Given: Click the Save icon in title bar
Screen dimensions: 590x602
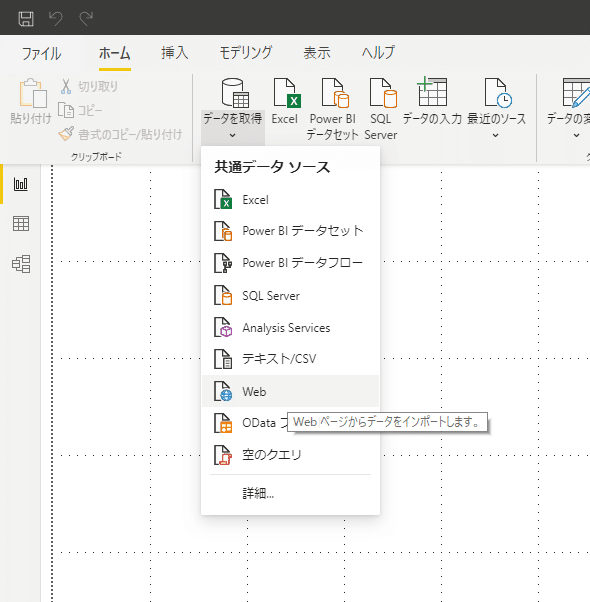Looking at the screenshot, I should [x=26, y=18].
